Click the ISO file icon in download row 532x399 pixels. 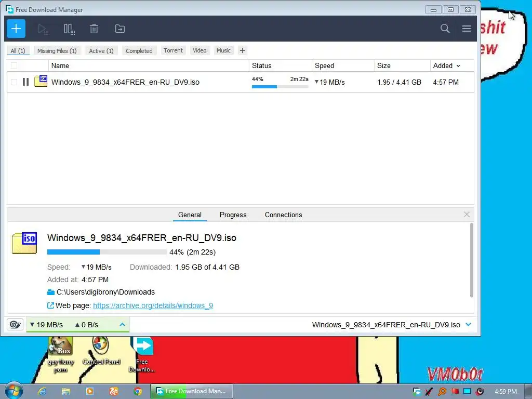click(41, 81)
